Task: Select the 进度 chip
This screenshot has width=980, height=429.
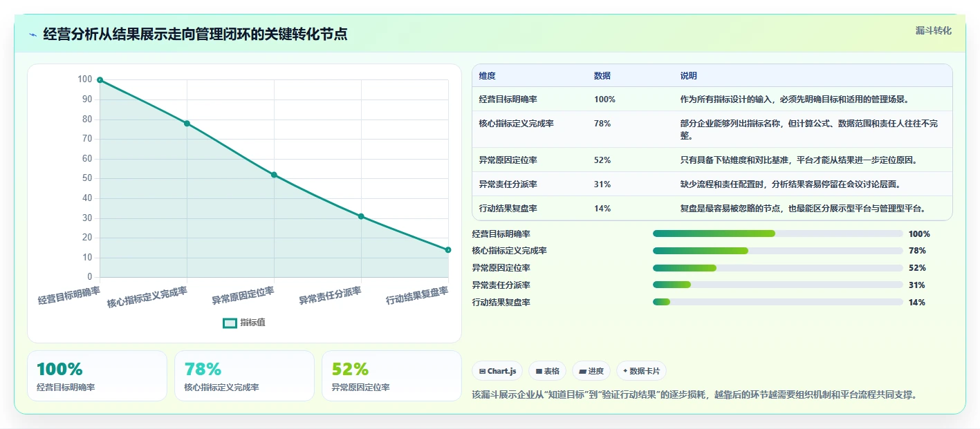Action: [x=591, y=371]
